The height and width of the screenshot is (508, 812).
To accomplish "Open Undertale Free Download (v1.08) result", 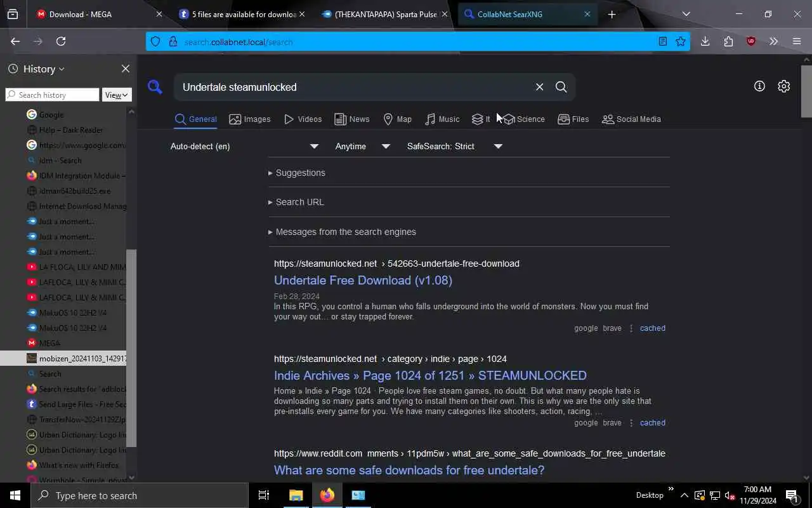I will click(x=363, y=280).
